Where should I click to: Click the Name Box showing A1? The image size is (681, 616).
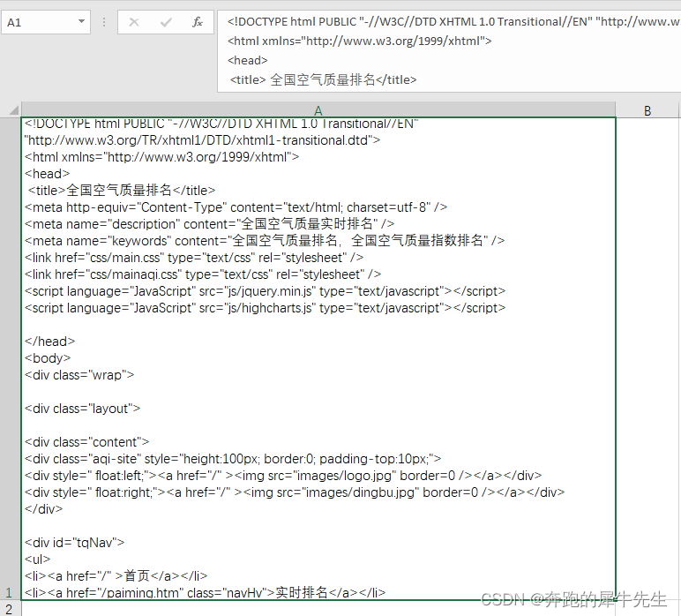pos(46,22)
